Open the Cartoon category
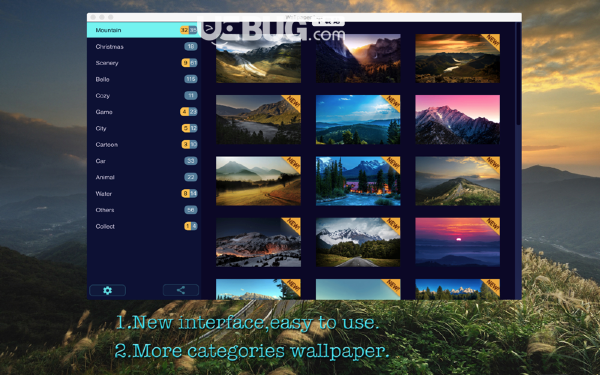 click(144, 145)
